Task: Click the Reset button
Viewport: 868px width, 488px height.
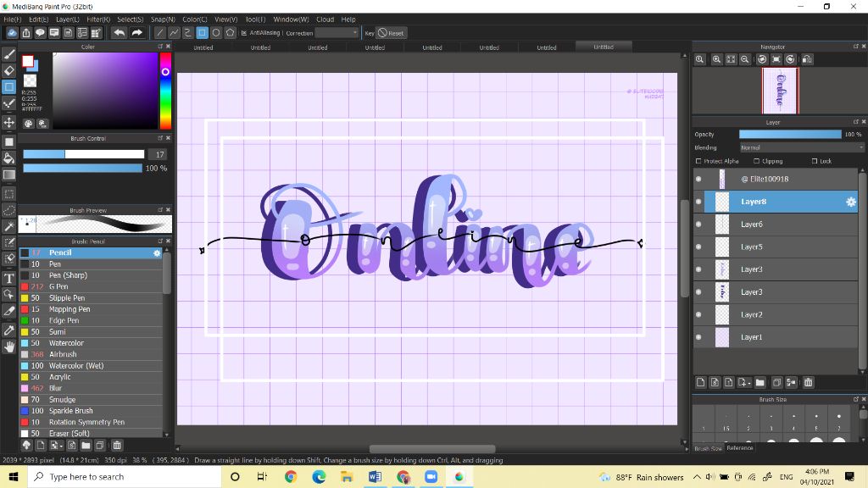Action: [x=391, y=33]
